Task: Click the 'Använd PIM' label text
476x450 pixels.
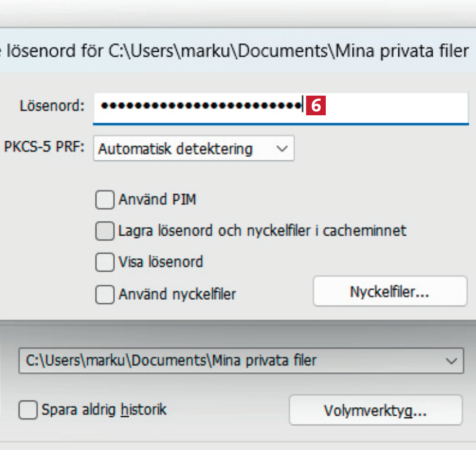Action: pyautogui.click(x=157, y=200)
